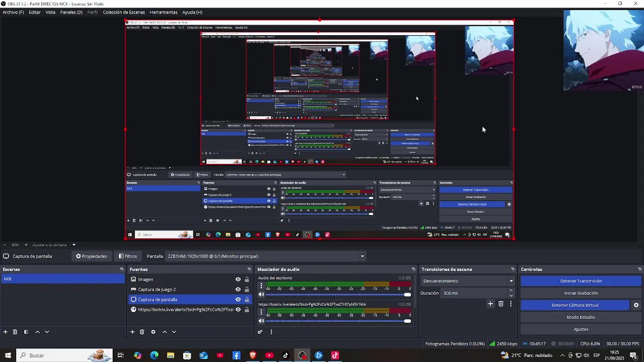Open Ajustes from Controles
Screen dimensions: 644x362
point(581,329)
